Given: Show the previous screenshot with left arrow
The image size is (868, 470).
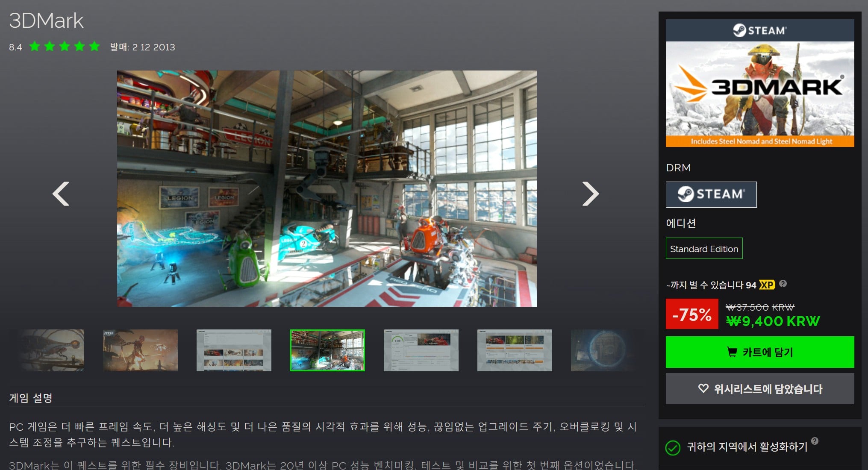Looking at the screenshot, I should (x=61, y=194).
